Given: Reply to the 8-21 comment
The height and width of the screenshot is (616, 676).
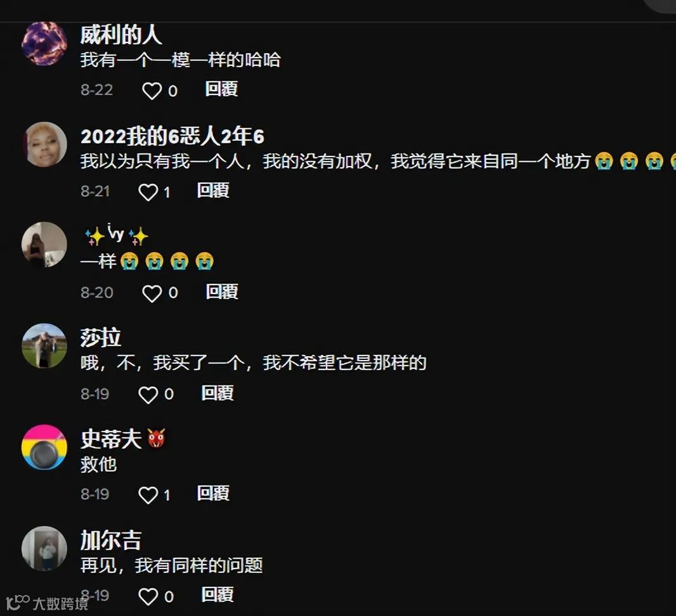Looking at the screenshot, I should tap(213, 190).
